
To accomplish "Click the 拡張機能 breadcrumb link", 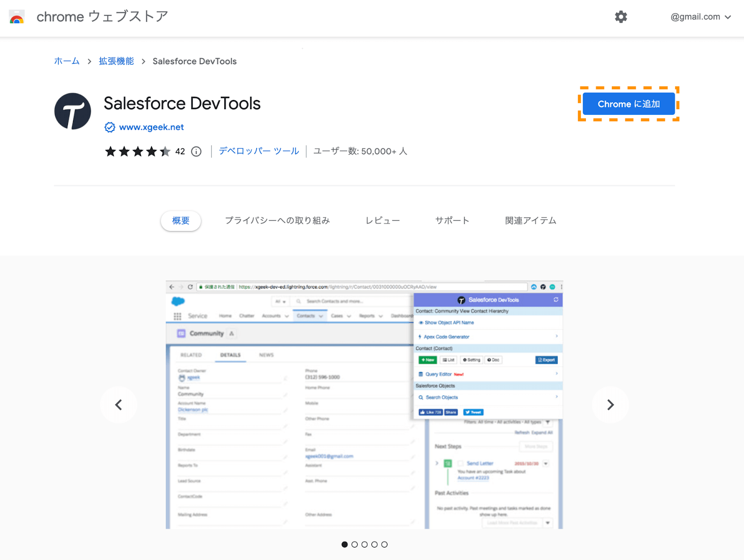I will [x=116, y=61].
